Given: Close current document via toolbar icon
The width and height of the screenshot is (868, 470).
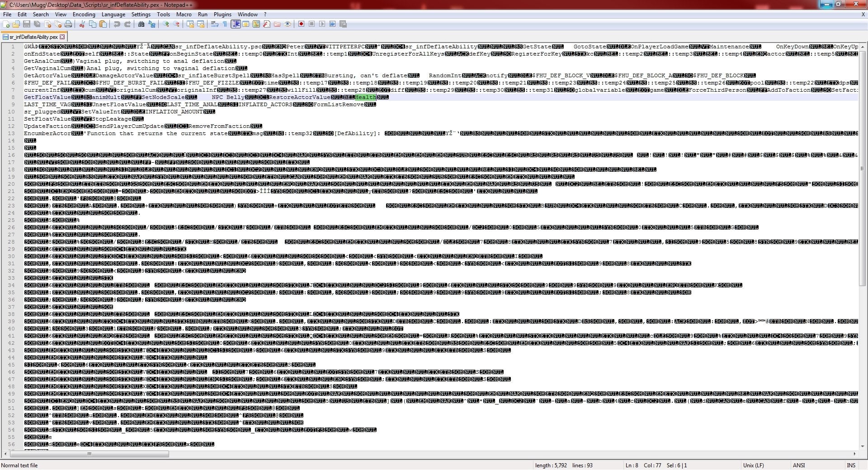Looking at the screenshot, I should pyautogui.click(x=47, y=24).
